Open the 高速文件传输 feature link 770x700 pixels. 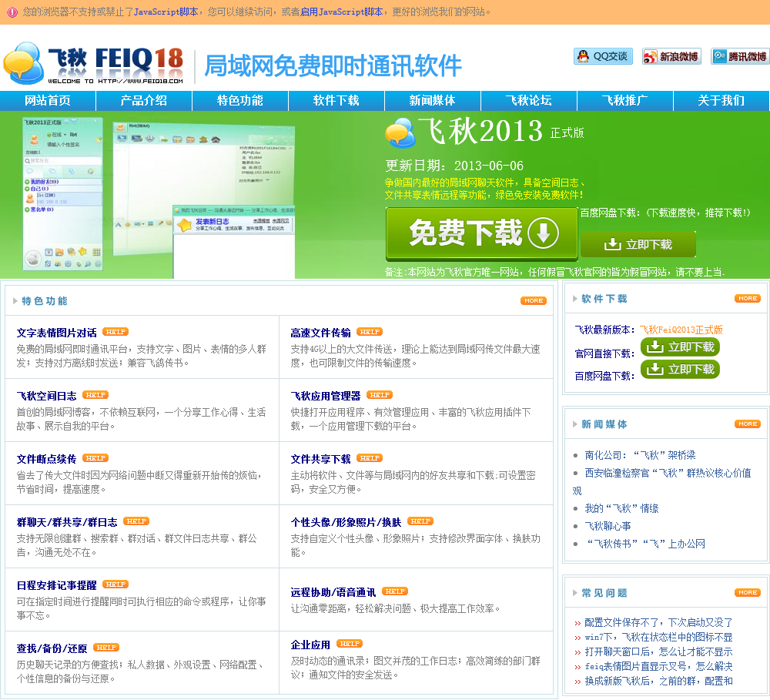coord(320,333)
